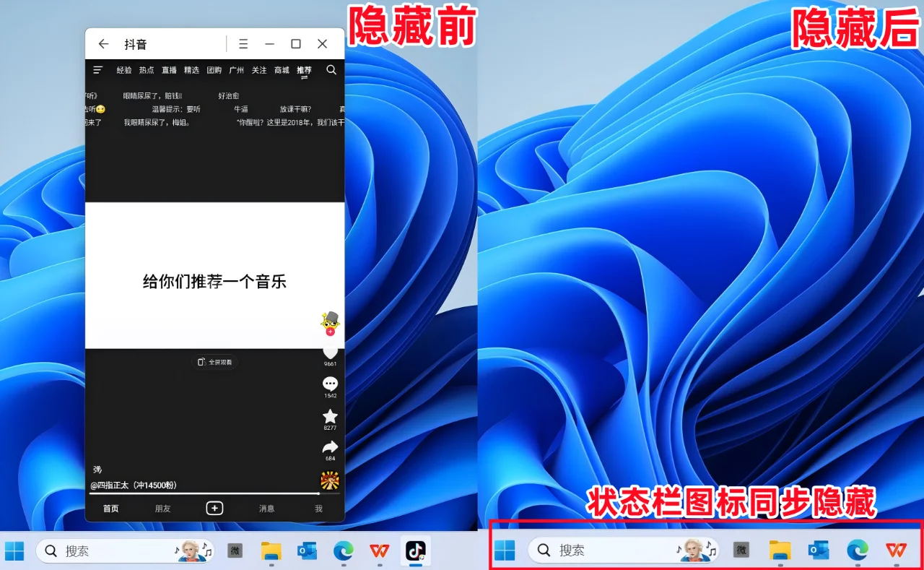Click the three-line menu in the title bar
This screenshot has width=924, height=570.
tap(243, 43)
